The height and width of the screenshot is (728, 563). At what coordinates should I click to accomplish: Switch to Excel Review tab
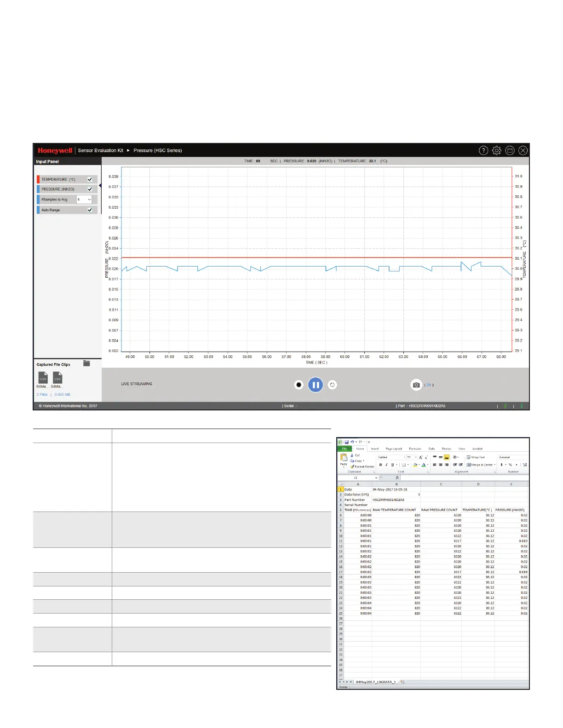pos(447,449)
